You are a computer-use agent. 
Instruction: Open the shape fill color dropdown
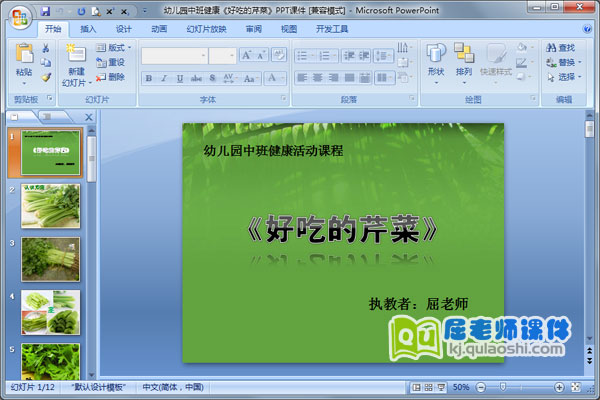pos(524,47)
